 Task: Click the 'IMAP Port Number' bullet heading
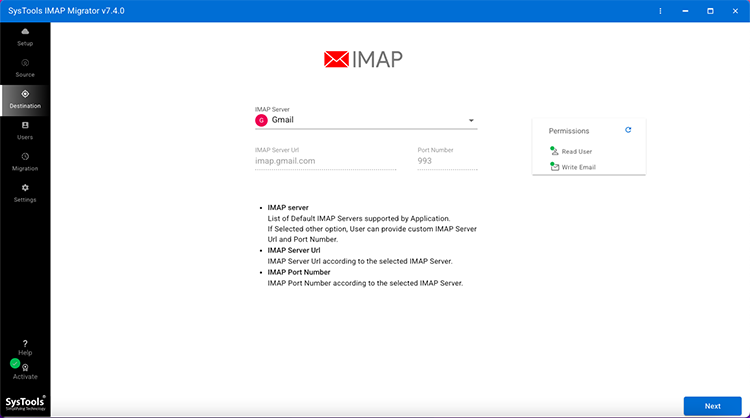[x=299, y=272]
